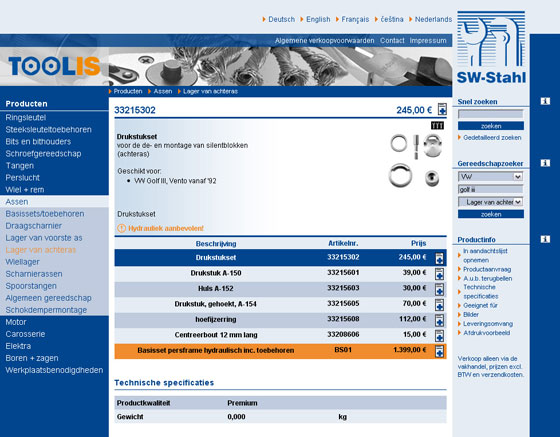560x437 pixels.
Task: Click the Snel zoeken text field
Action: [x=491, y=114]
